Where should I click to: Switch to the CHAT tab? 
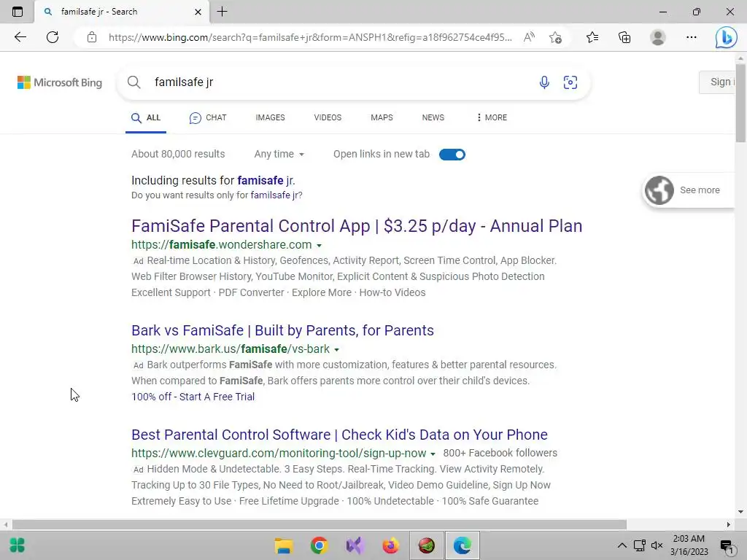208,117
